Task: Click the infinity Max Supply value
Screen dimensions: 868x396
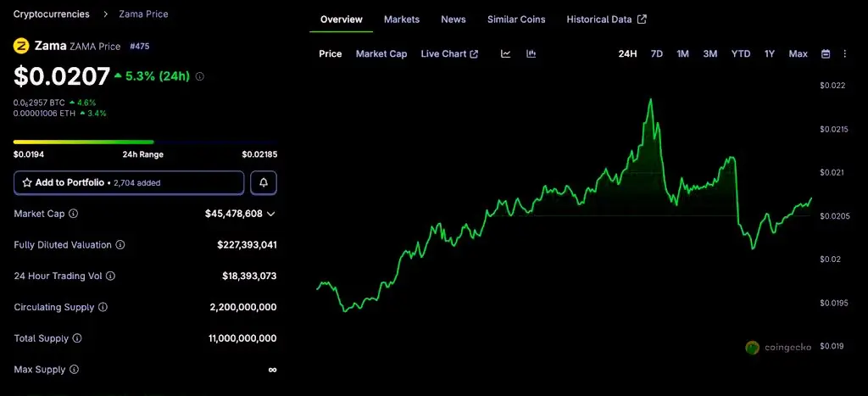Action: coord(272,370)
